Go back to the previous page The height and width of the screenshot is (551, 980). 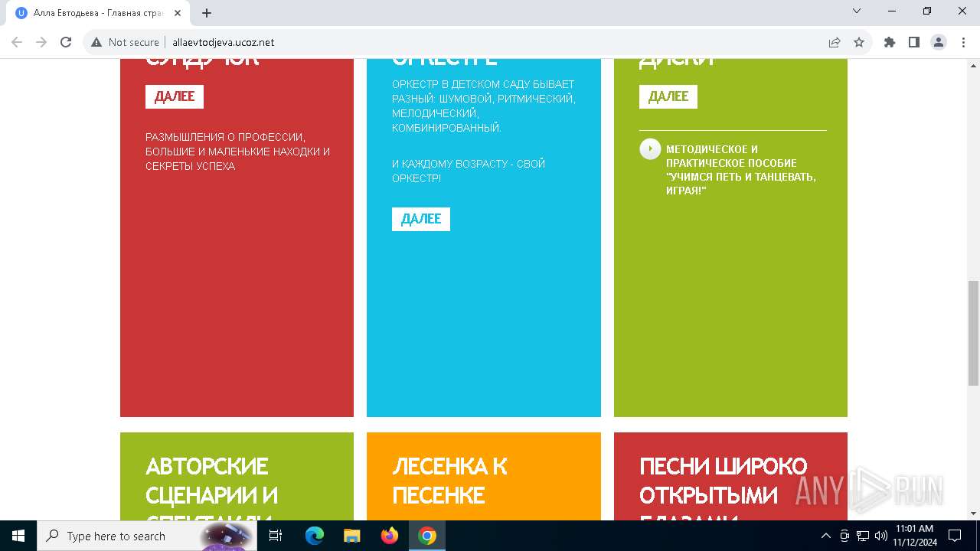(x=17, y=42)
